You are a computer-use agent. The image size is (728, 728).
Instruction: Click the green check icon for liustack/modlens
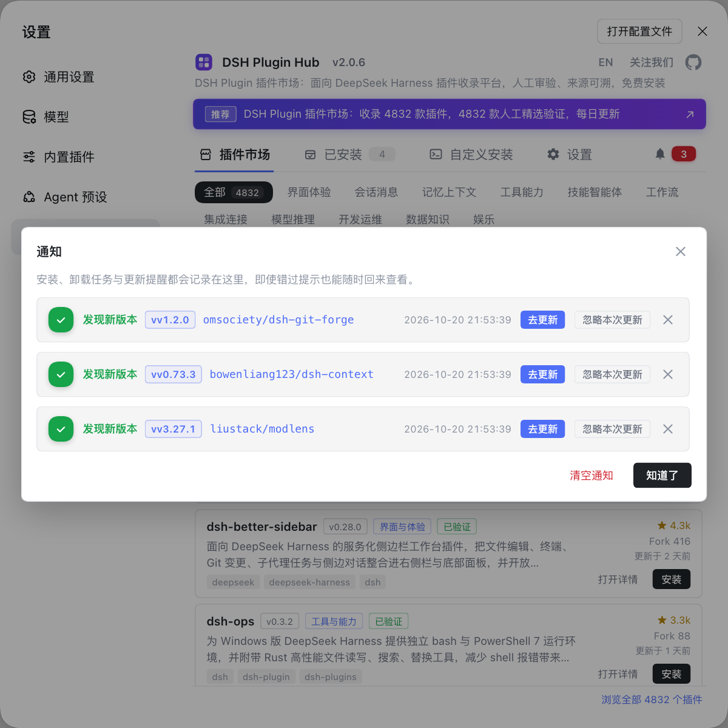(61, 429)
